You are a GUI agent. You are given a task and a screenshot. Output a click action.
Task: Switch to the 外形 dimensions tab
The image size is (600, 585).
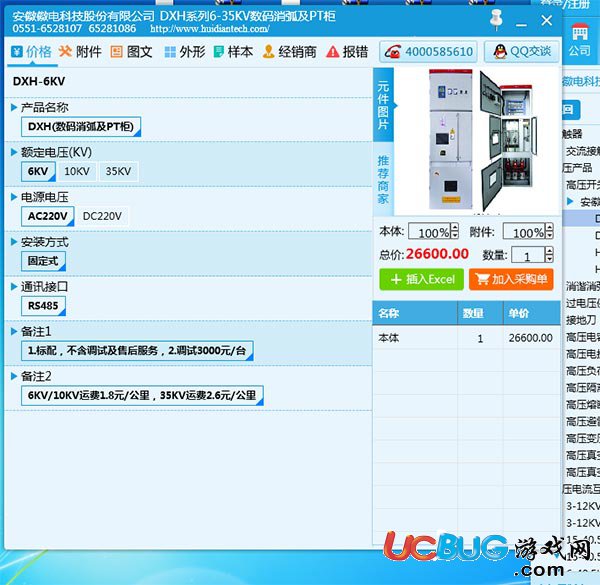click(185, 52)
